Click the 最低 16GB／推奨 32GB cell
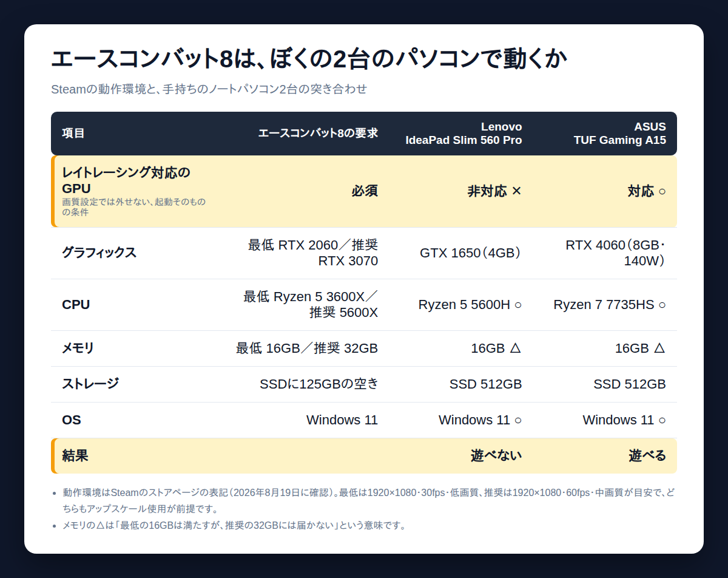728x578 pixels. (307, 348)
